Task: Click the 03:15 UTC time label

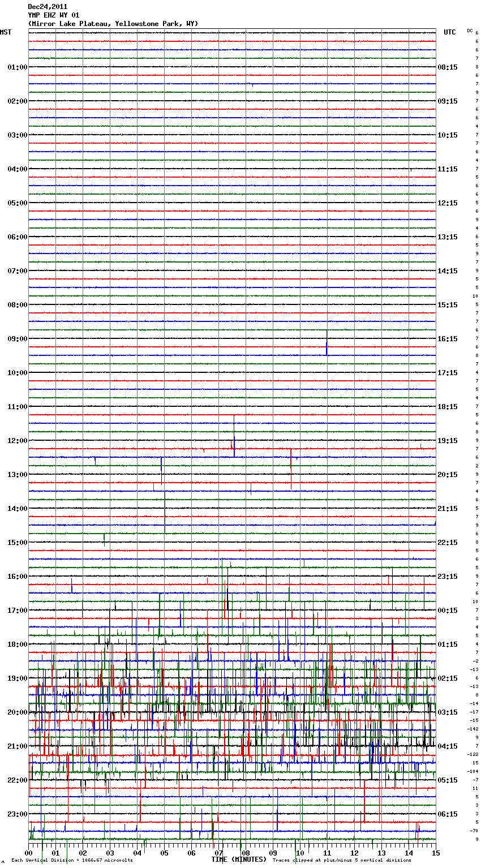Action: 448,712
